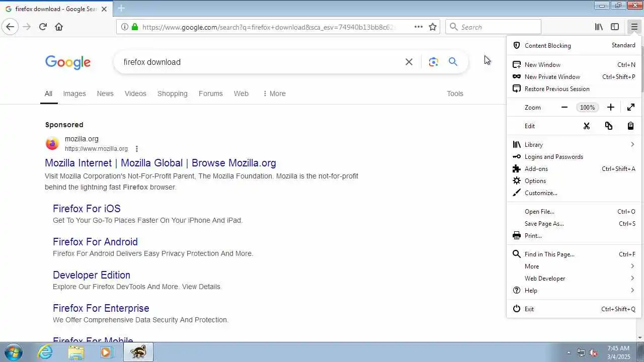644x362 pixels.
Task: Clear the Google search box
Action: [x=409, y=62]
